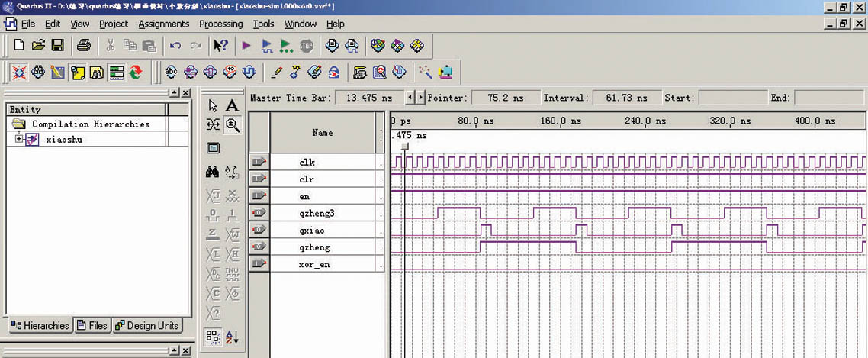Save with the floppy disk icon

point(57,46)
